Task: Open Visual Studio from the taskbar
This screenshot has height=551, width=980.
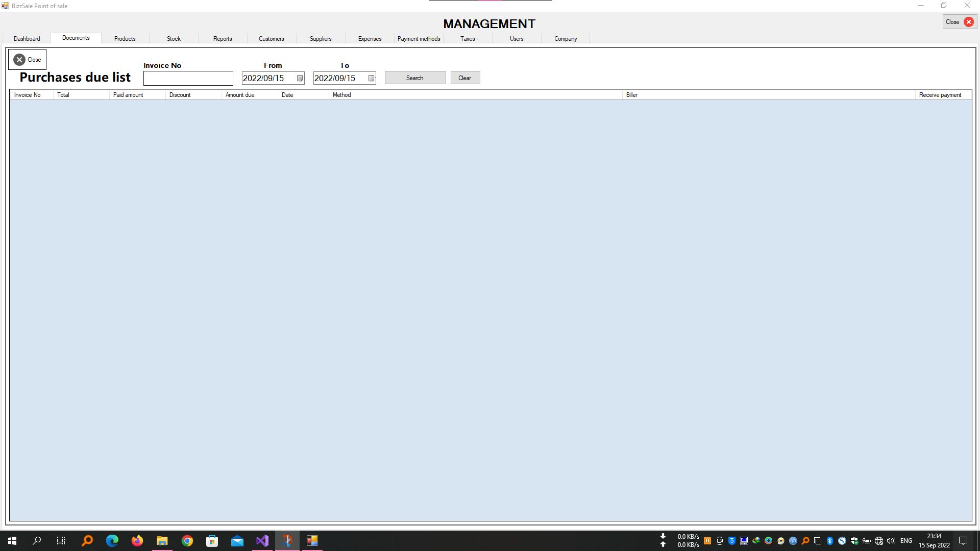Action: pos(262,541)
